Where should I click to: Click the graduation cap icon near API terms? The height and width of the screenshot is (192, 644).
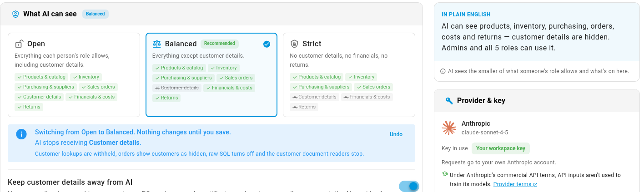click(444, 174)
